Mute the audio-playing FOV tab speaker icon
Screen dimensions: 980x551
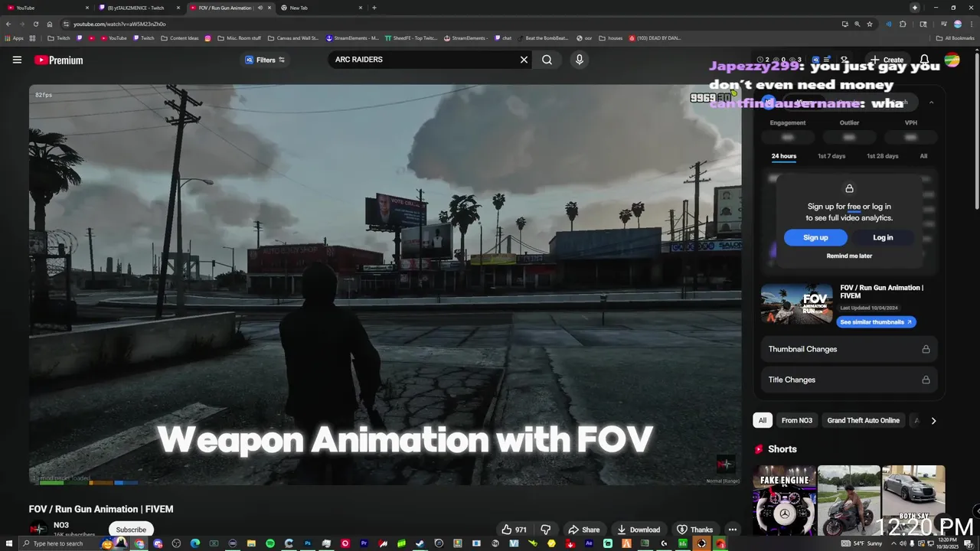[260, 8]
